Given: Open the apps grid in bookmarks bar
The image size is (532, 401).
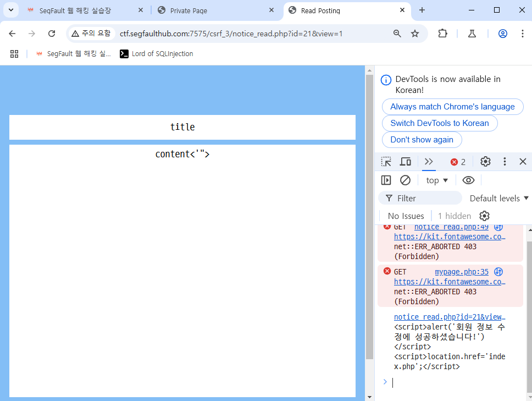Looking at the screenshot, I should pyautogui.click(x=14, y=54).
